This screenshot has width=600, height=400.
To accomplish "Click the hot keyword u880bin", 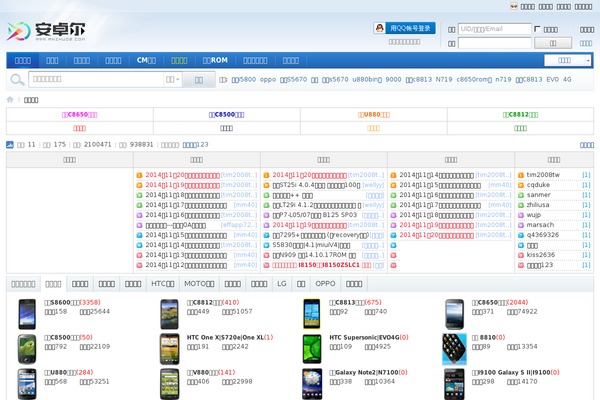I will coord(367,80).
